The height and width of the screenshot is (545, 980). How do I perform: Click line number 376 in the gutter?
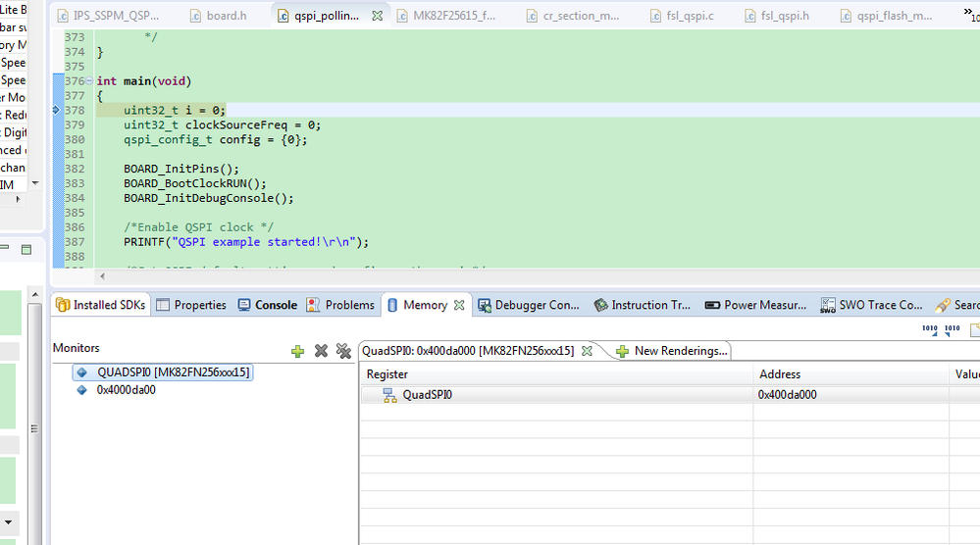tap(75, 81)
